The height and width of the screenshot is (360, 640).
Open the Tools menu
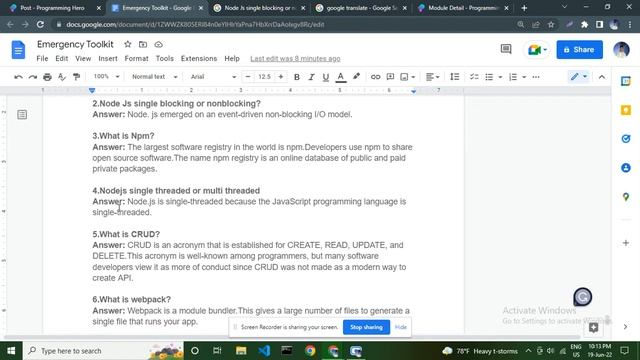click(164, 58)
